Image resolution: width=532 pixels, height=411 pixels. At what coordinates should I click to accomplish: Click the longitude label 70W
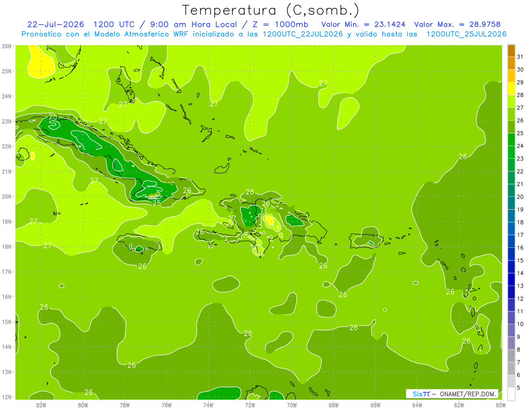click(x=292, y=405)
